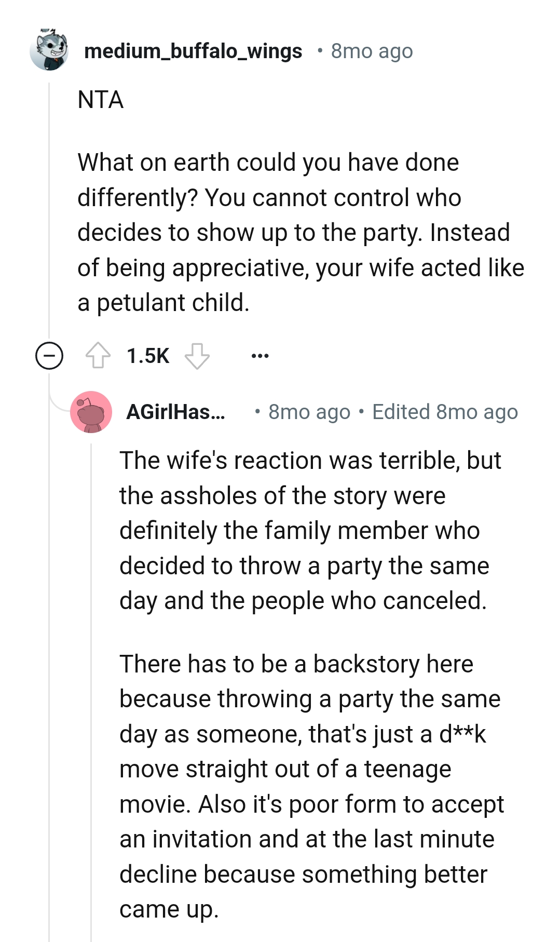Click the 8mo ago timestamp permalink
This screenshot has height=942, width=560.
pyautogui.click(x=371, y=50)
